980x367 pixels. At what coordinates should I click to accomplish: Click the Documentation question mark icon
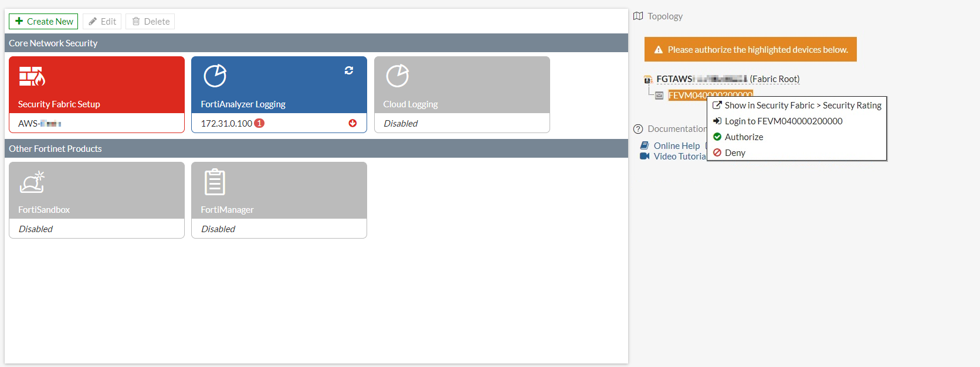tap(638, 129)
